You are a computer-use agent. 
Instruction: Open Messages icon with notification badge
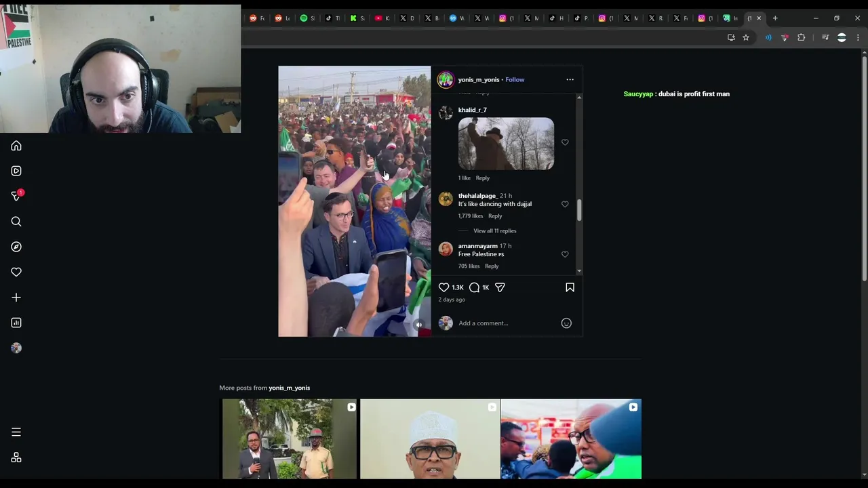[x=17, y=196]
